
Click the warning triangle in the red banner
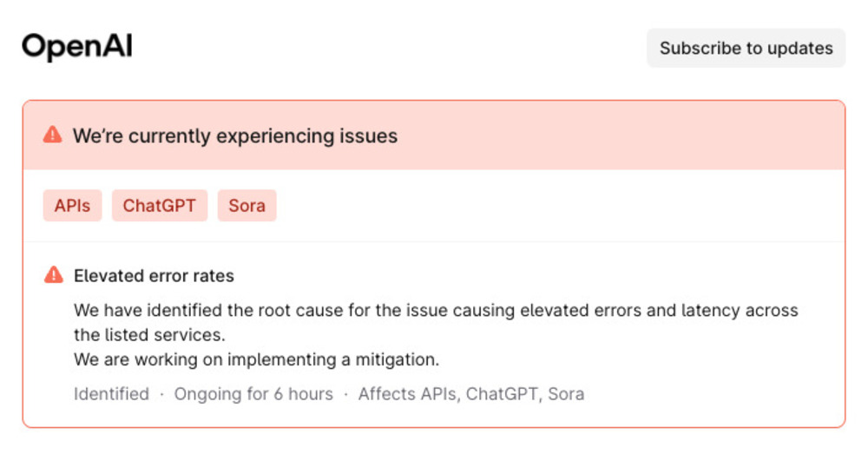click(53, 135)
